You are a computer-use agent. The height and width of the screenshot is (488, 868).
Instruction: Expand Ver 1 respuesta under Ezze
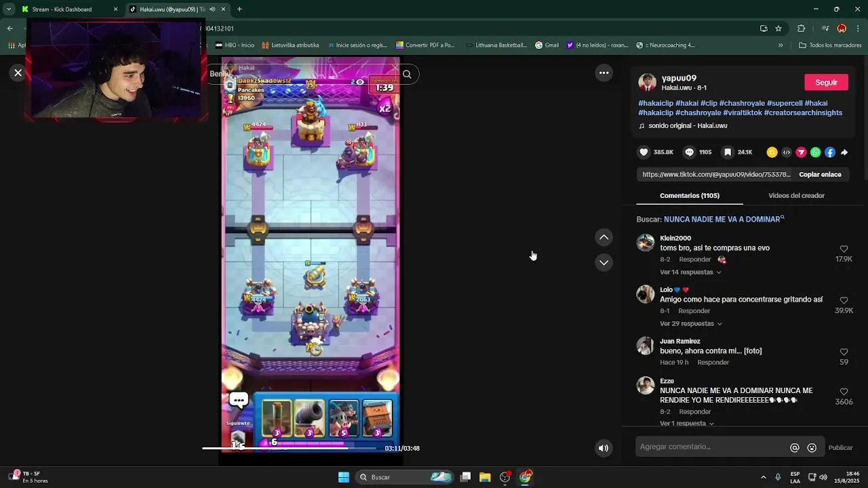[x=687, y=423]
